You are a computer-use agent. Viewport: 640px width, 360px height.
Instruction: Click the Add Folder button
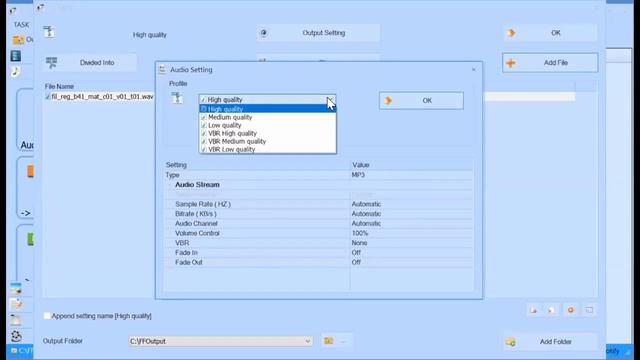pyautogui.click(x=550, y=342)
